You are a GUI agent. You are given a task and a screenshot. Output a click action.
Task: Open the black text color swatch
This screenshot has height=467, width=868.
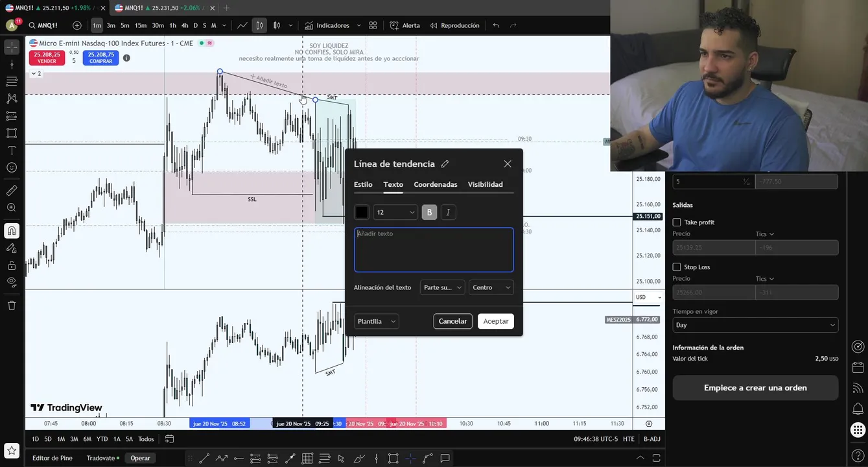(x=362, y=212)
